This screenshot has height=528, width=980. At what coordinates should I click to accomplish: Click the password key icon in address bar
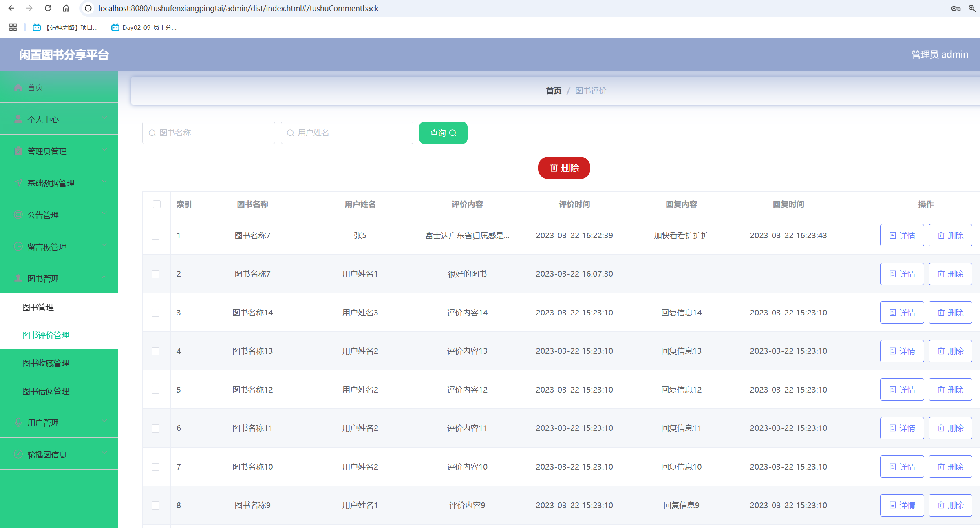point(956,8)
